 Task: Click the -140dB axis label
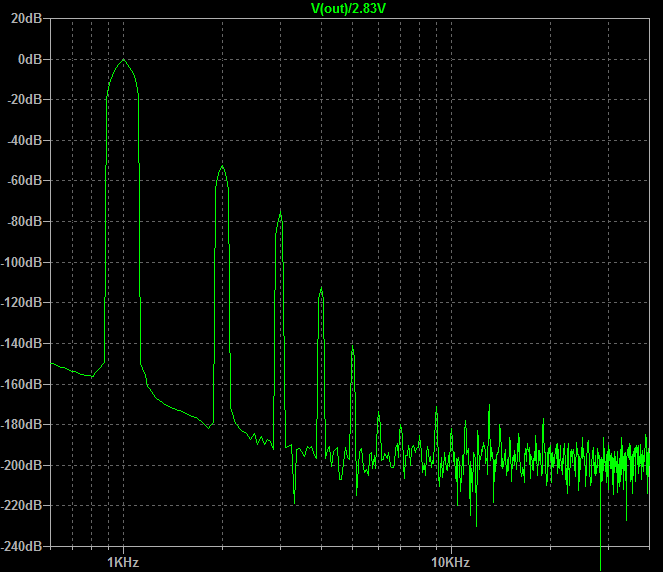22,343
